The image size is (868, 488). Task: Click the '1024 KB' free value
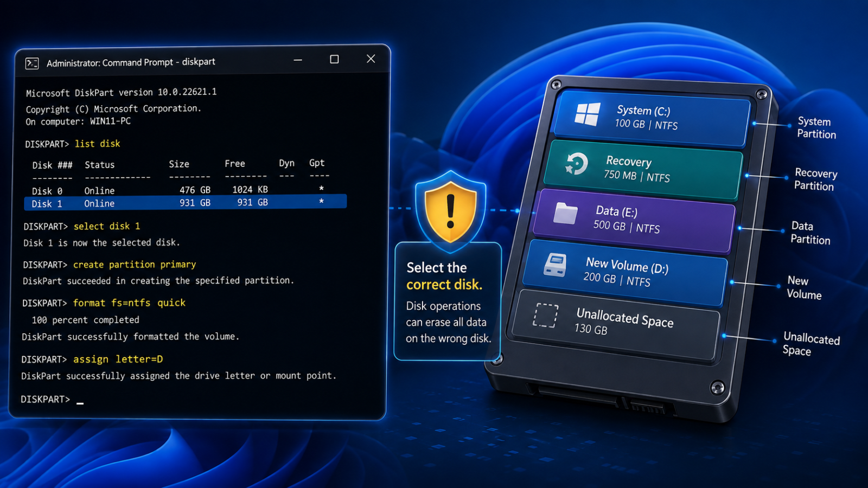(x=250, y=189)
